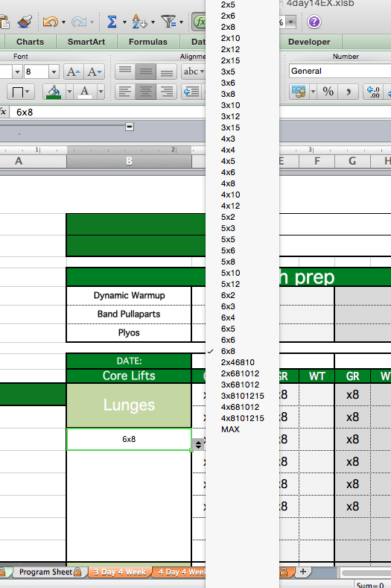Click the Increase font size icon
The height and width of the screenshot is (588, 391).
coord(73,72)
